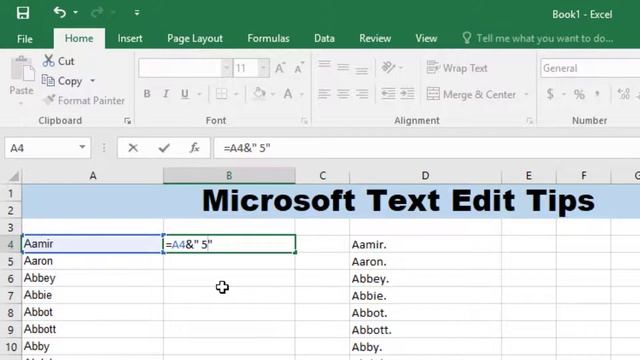Click the Tell me what you want to do box
640x360 pixels.
(538, 38)
